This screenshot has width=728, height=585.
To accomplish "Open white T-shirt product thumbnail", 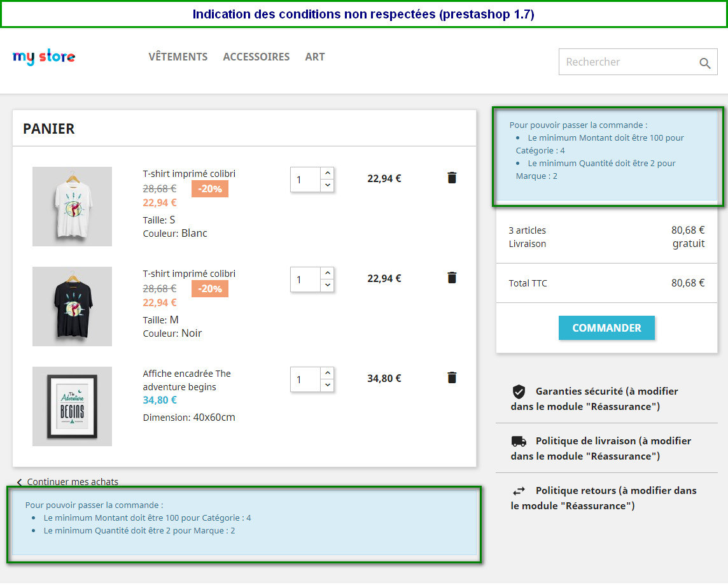I will [x=72, y=207].
